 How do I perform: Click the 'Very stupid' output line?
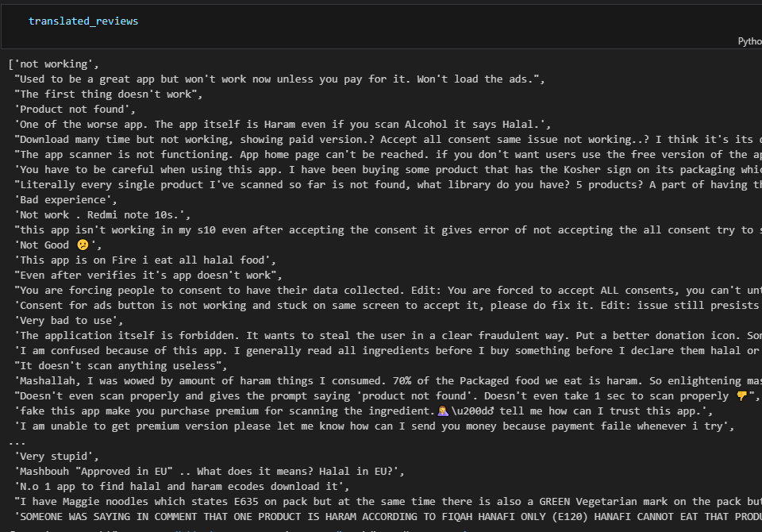tap(56, 456)
